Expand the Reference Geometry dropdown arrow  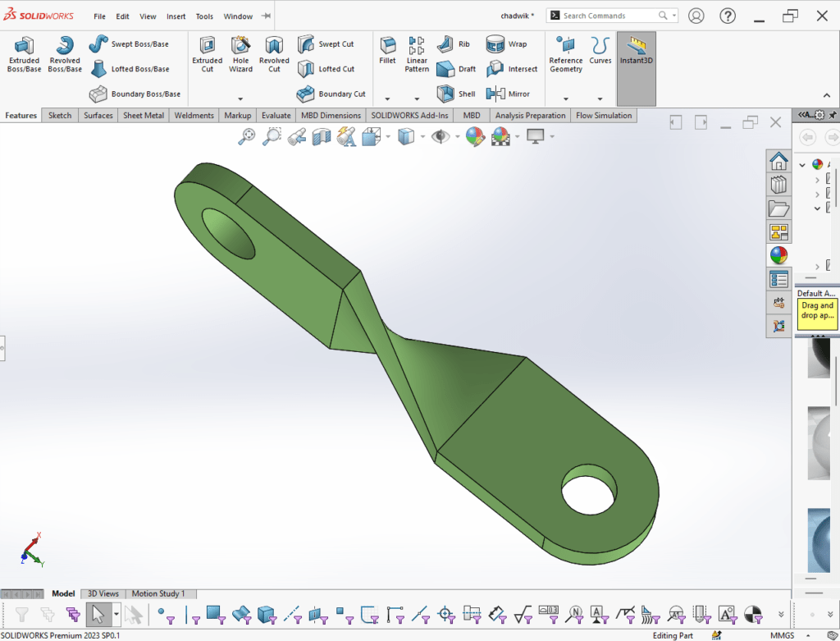565,98
